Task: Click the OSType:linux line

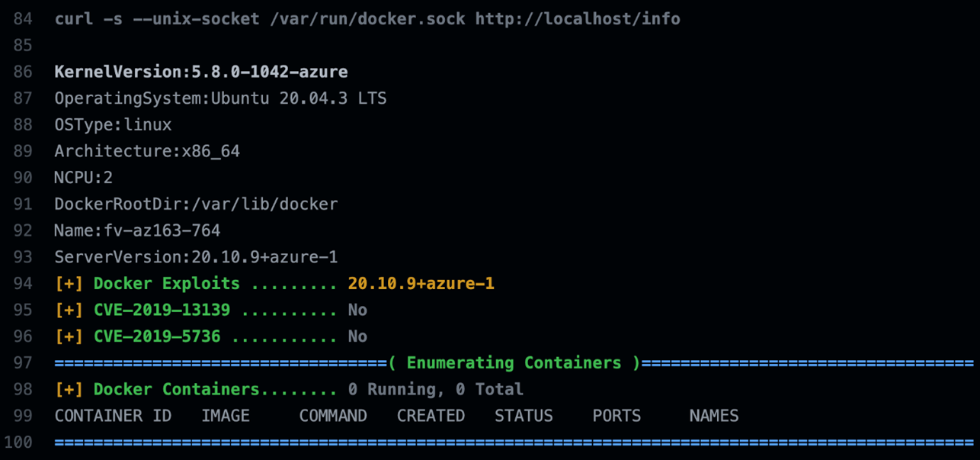Action: [113, 124]
